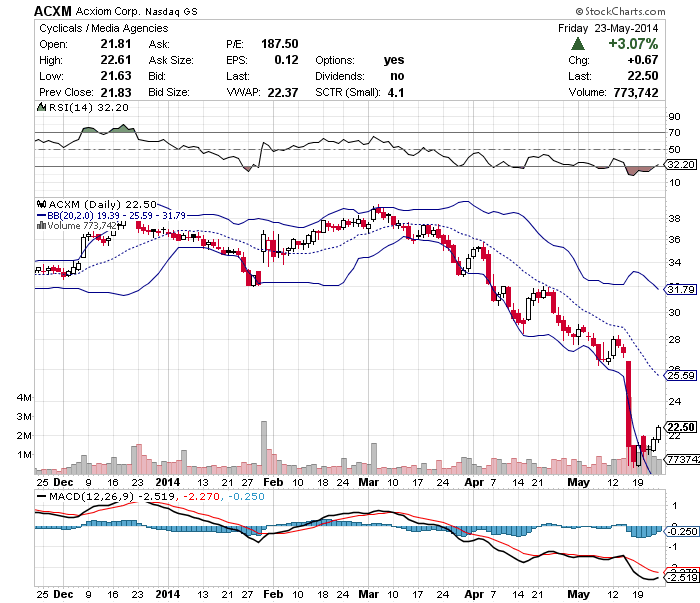Click the large red gap-down candle in May

629,404
